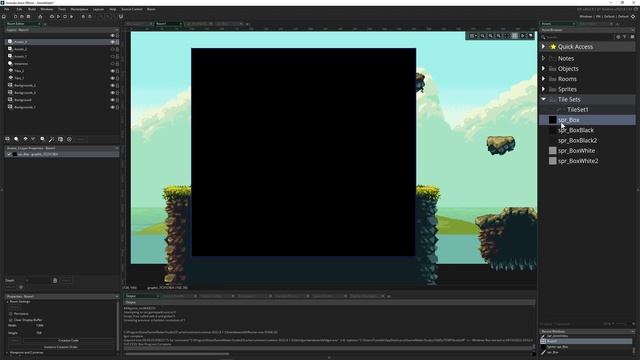
Task: Open the File menu
Action: coord(7,9)
